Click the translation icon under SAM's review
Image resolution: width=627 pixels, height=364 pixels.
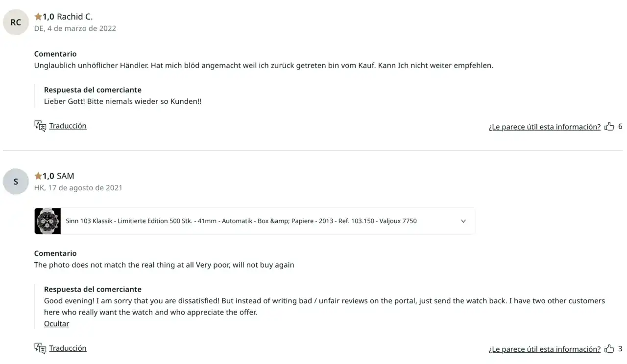tap(40, 349)
